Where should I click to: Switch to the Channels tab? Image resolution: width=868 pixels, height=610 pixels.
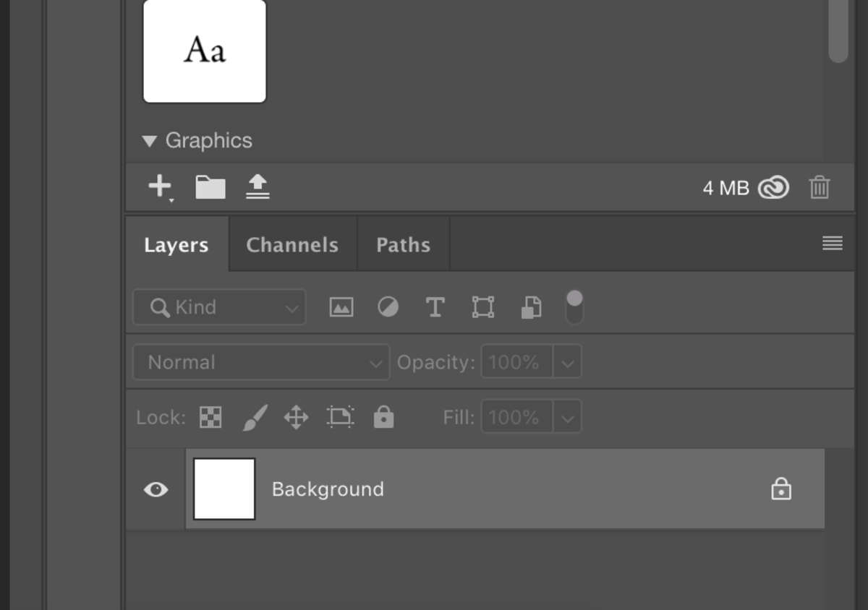(x=292, y=244)
